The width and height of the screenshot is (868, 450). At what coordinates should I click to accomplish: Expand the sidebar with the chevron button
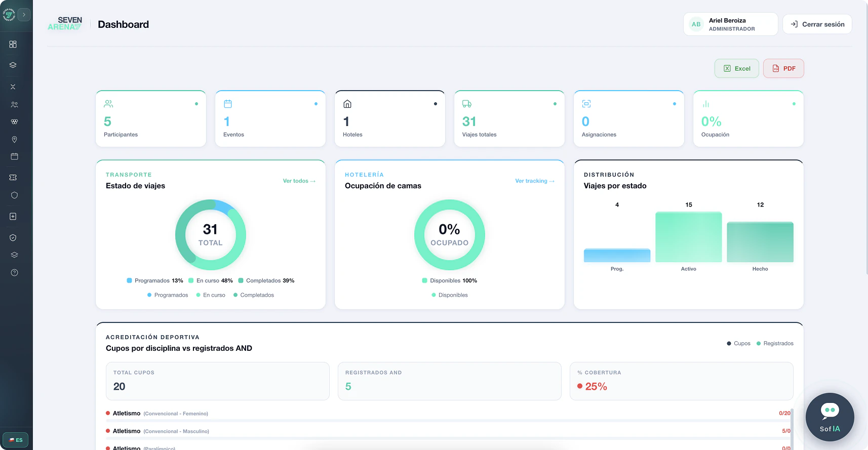(24, 15)
